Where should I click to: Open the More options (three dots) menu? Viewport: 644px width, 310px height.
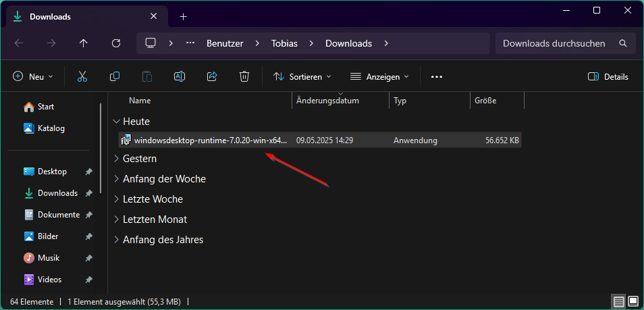click(x=437, y=77)
